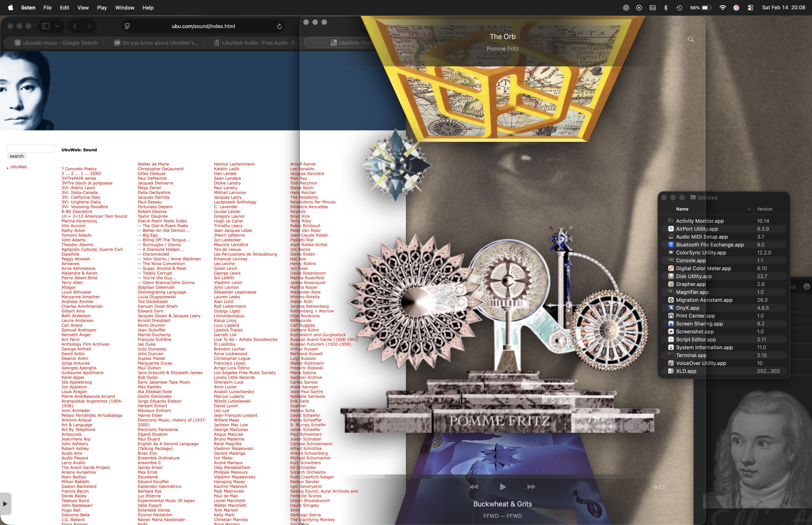Open the Play menu

[x=101, y=8]
